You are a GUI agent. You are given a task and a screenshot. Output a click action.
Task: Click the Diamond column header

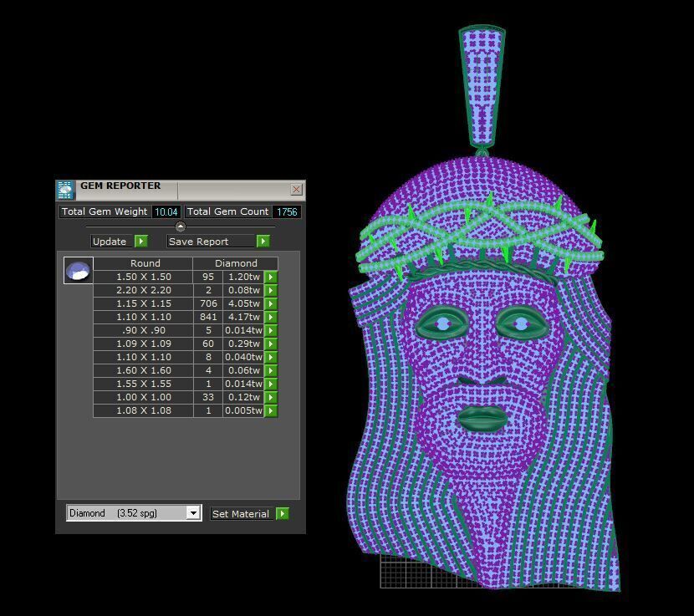click(236, 263)
